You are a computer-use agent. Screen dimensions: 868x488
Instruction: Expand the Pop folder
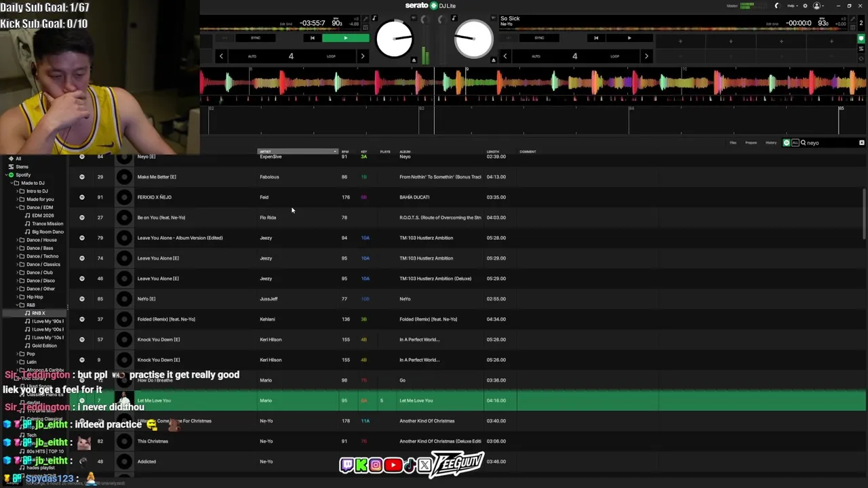click(x=16, y=354)
